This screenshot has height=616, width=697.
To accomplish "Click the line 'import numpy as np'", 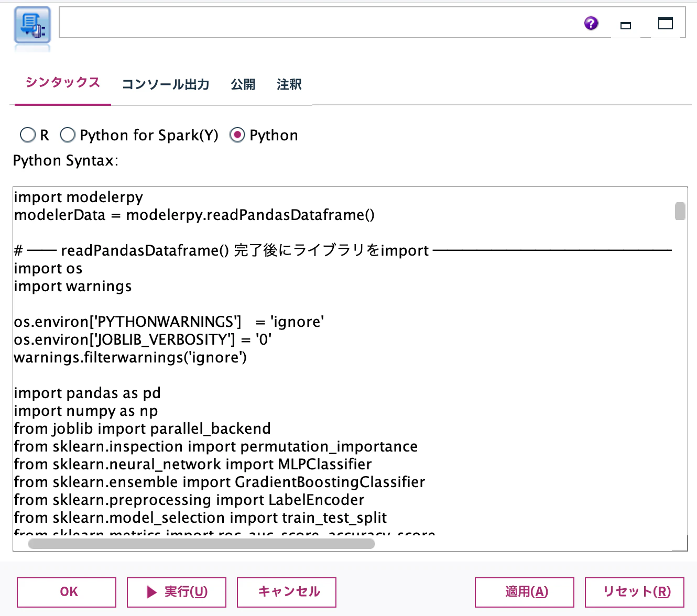I will click(86, 411).
